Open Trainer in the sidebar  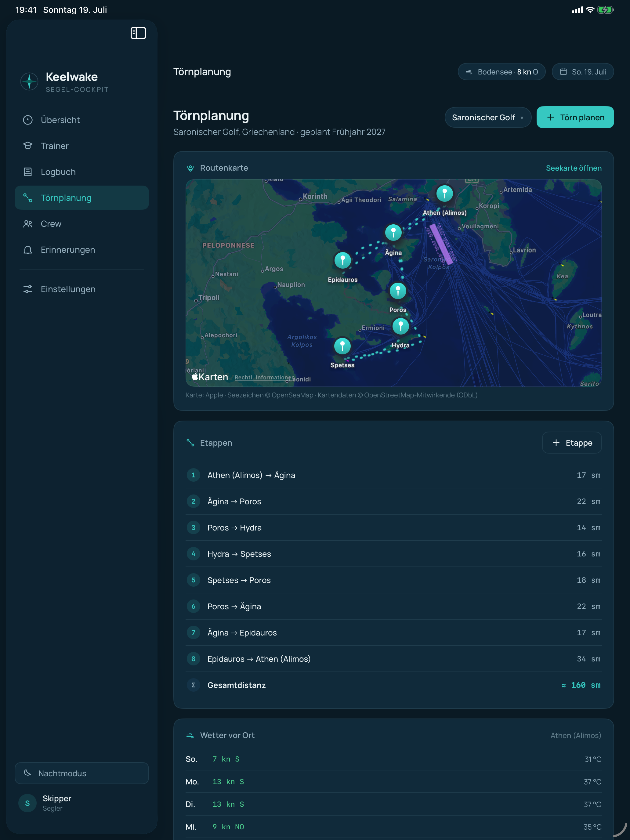pos(81,146)
